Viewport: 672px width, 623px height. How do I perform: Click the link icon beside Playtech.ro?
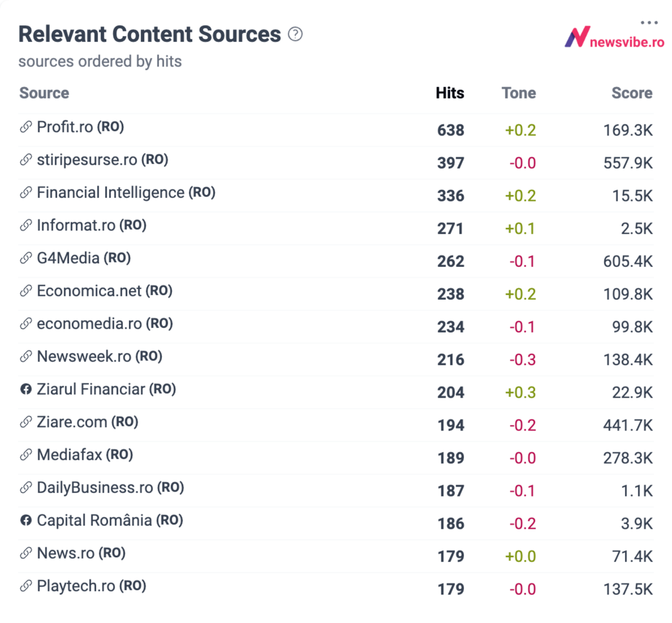click(26, 586)
